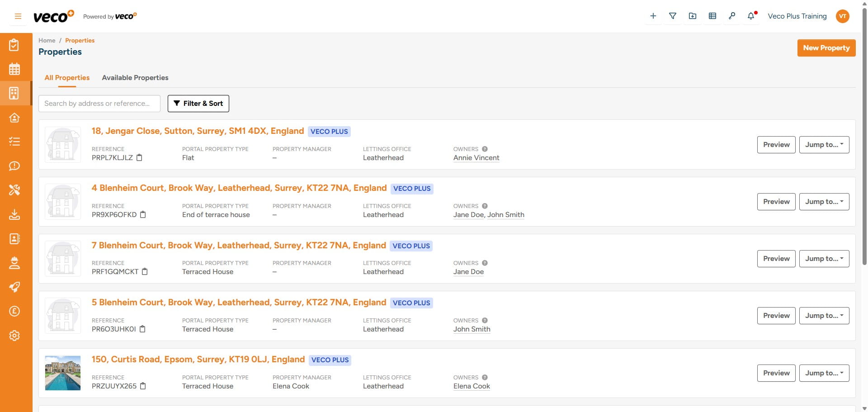The width and height of the screenshot is (868, 412).
Task: Click the search by address input field
Action: [x=99, y=103]
